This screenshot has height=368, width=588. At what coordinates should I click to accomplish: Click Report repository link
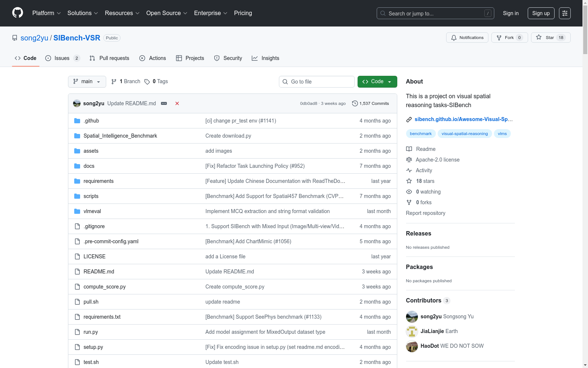tap(426, 213)
